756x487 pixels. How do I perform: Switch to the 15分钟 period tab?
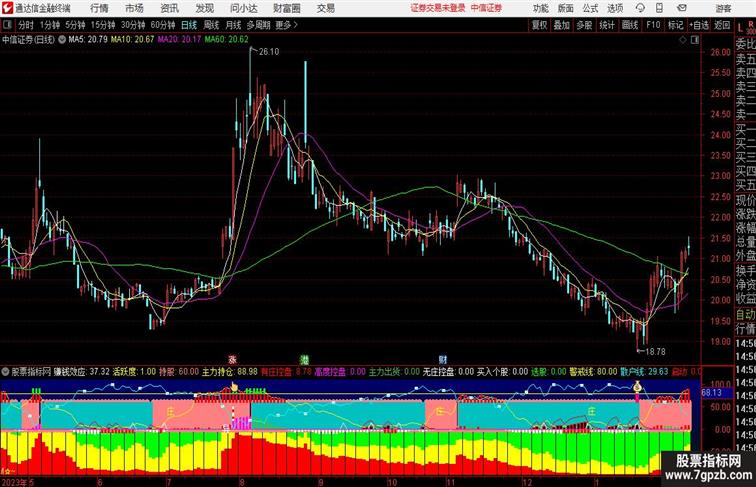pyautogui.click(x=103, y=25)
